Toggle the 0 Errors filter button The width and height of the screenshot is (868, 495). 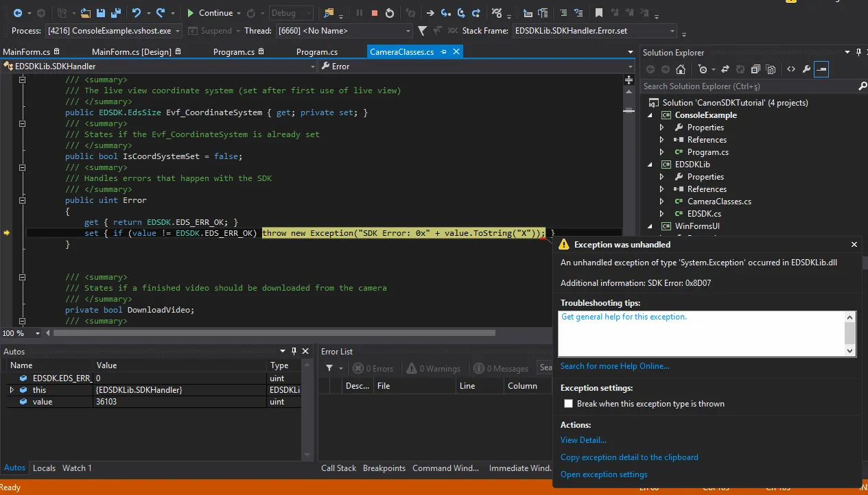point(373,369)
